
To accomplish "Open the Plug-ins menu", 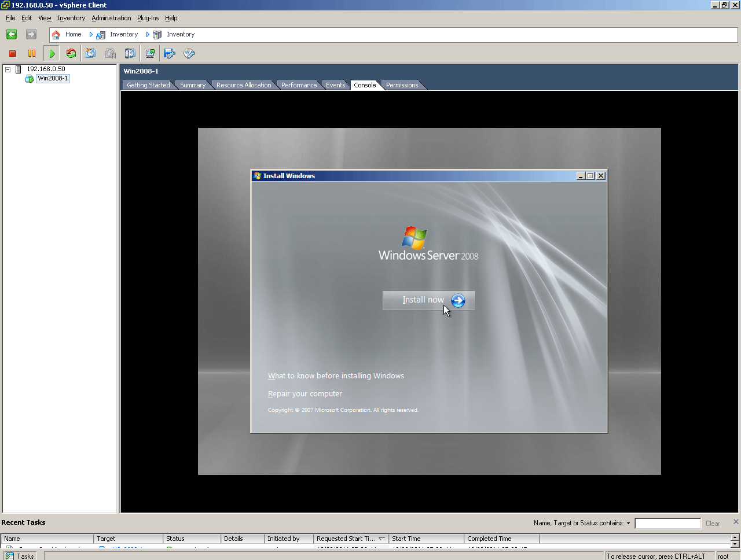I will [x=148, y=18].
